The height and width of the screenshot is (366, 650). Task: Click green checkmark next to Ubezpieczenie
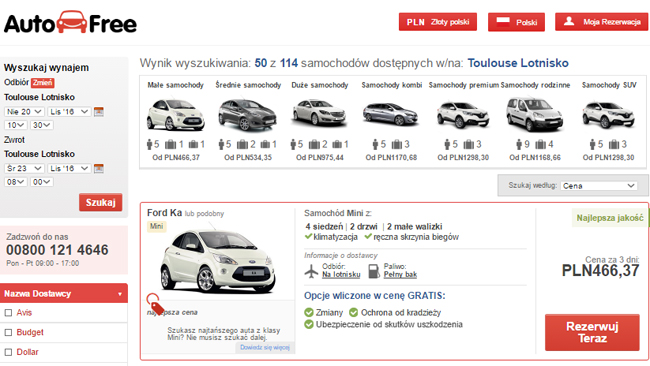coord(309,324)
